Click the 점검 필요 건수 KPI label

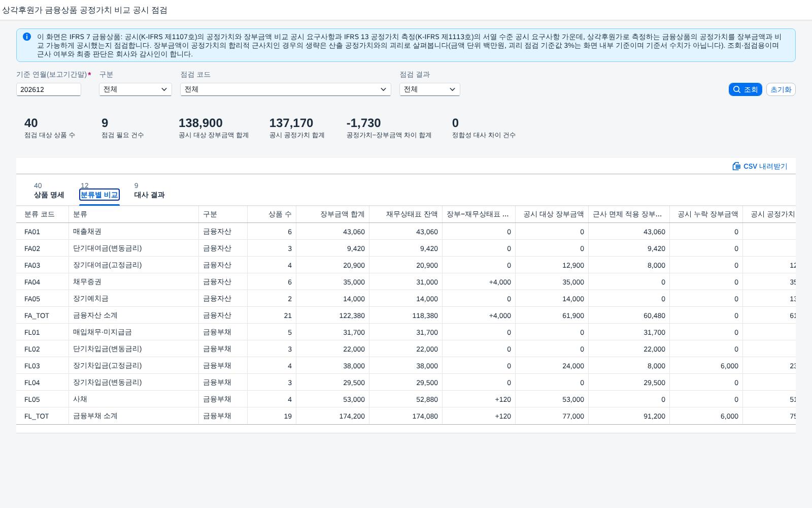pos(122,135)
